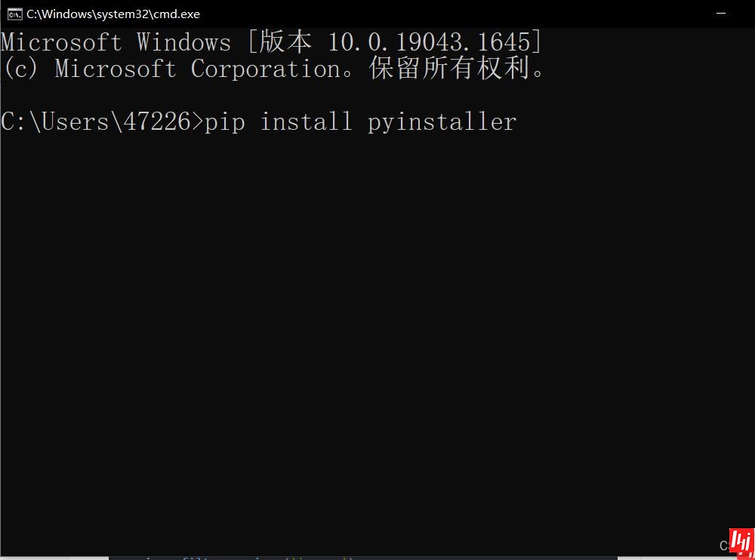Click the username 47226 in the prompt
This screenshot has height=560, width=755.
[x=156, y=122]
